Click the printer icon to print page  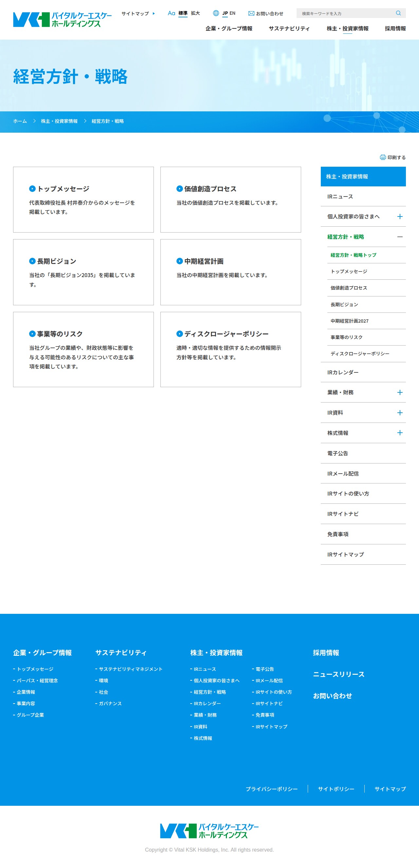[x=383, y=157]
